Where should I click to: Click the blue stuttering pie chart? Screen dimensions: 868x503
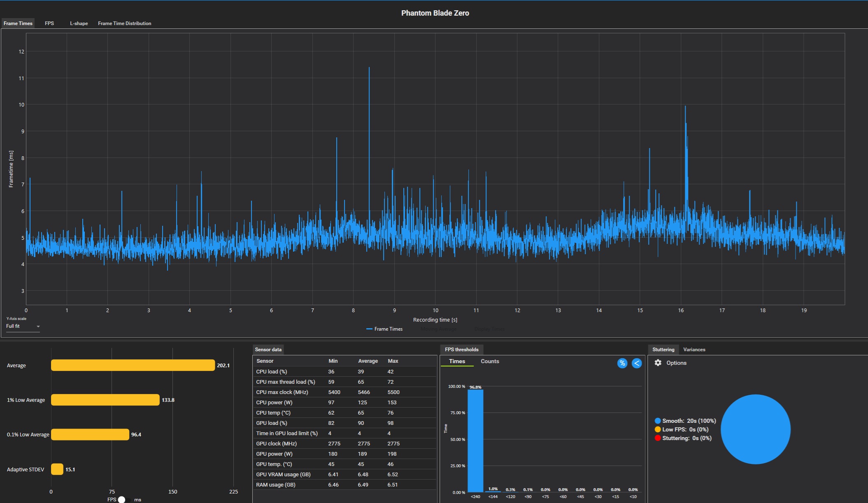click(x=756, y=429)
